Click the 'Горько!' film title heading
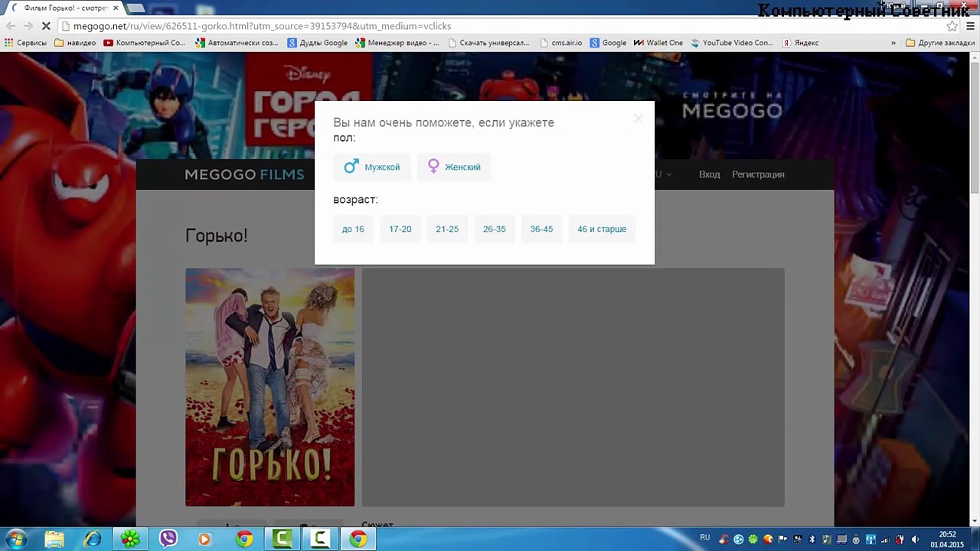980x551 pixels. pyautogui.click(x=217, y=236)
